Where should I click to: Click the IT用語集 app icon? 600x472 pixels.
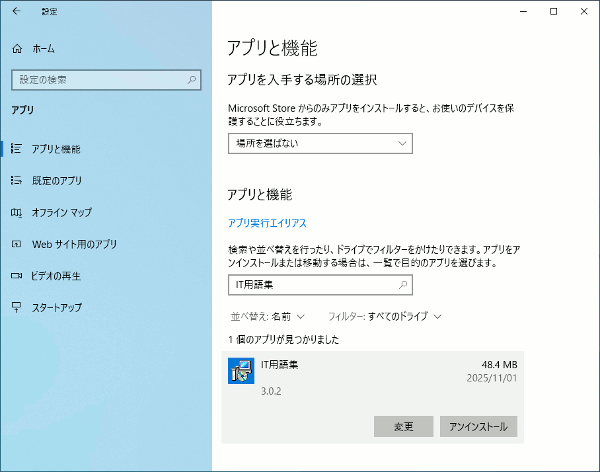tap(240, 371)
